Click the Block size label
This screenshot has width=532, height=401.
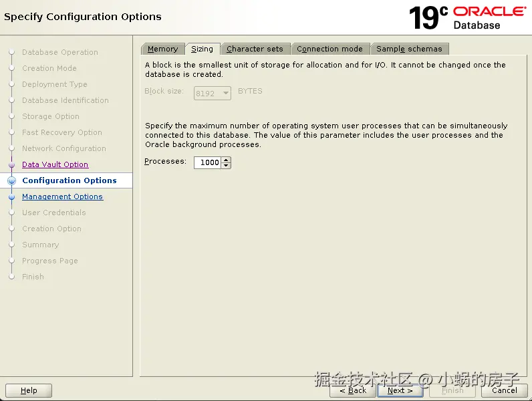point(164,91)
